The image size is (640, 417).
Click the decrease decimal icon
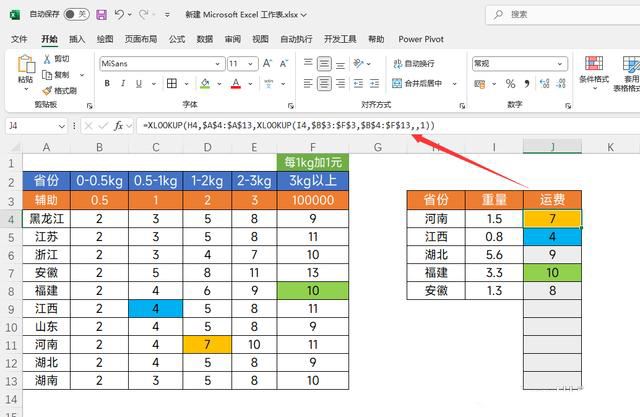561,84
